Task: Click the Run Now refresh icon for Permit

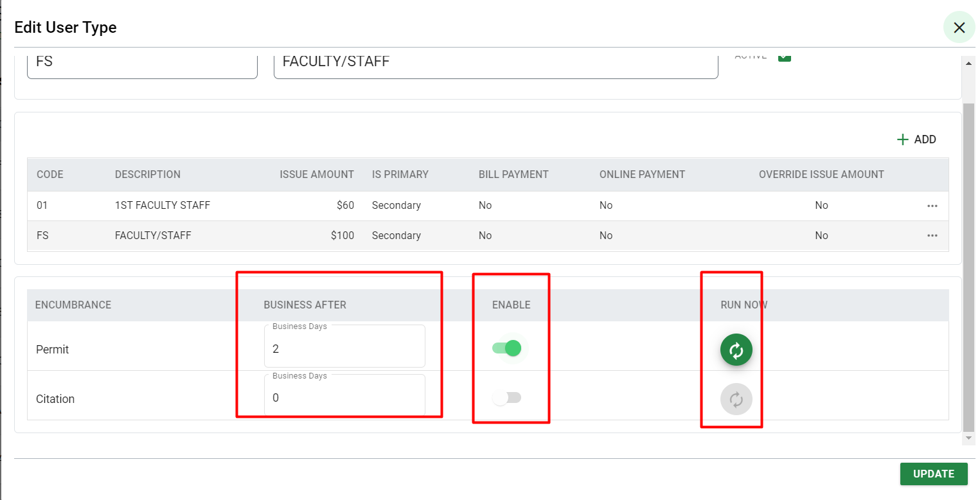Action: pyautogui.click(x=736, y=350)
